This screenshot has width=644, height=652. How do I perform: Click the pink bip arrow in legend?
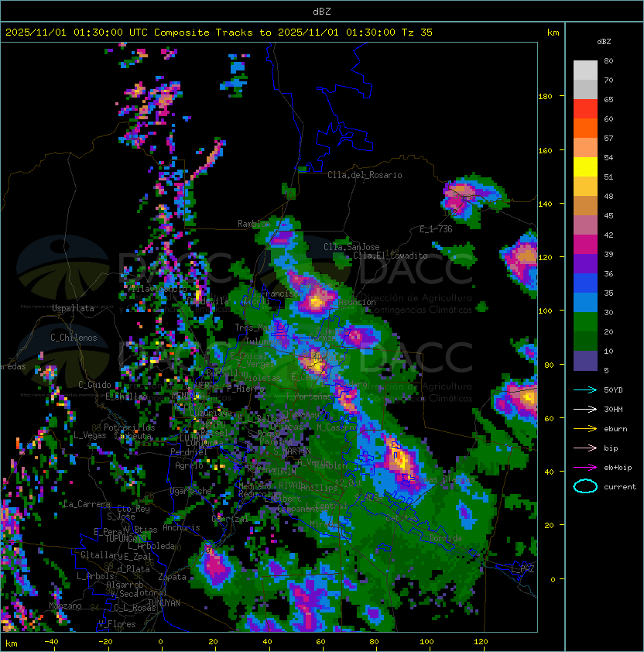click(585, 448)
